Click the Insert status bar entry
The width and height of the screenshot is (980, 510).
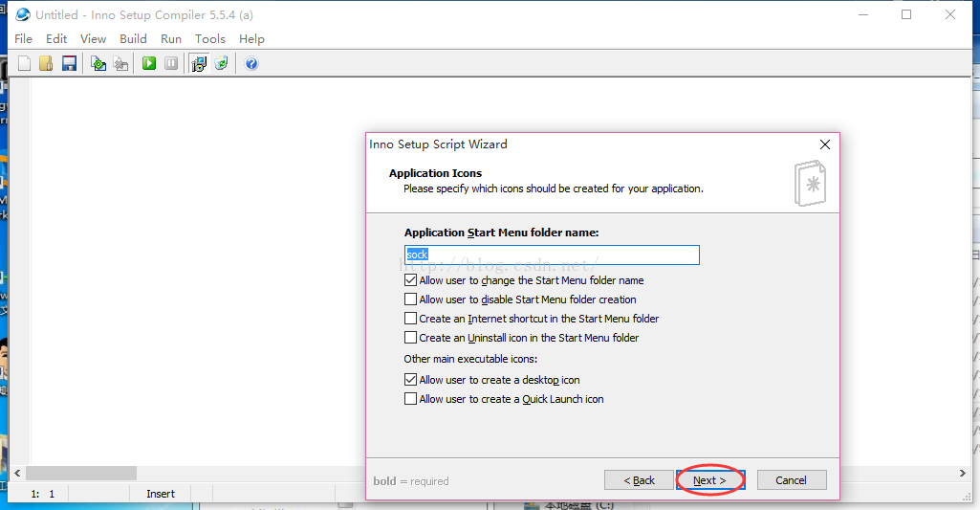(x=161, y=494)
